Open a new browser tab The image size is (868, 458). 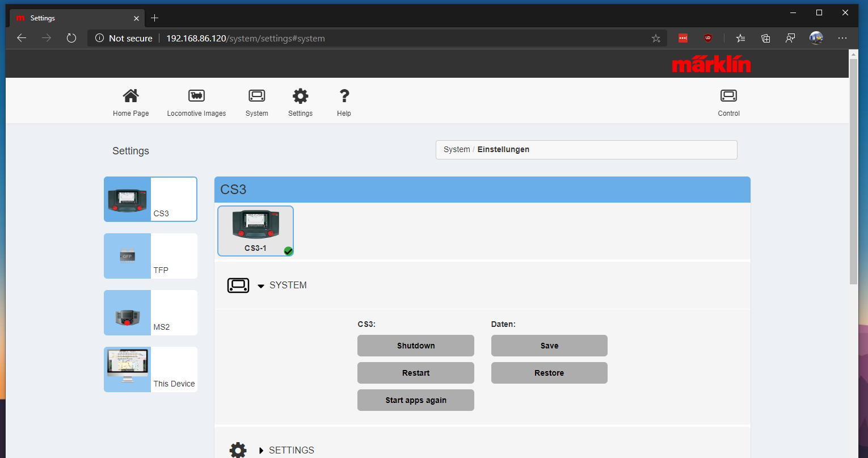point(154,18)
